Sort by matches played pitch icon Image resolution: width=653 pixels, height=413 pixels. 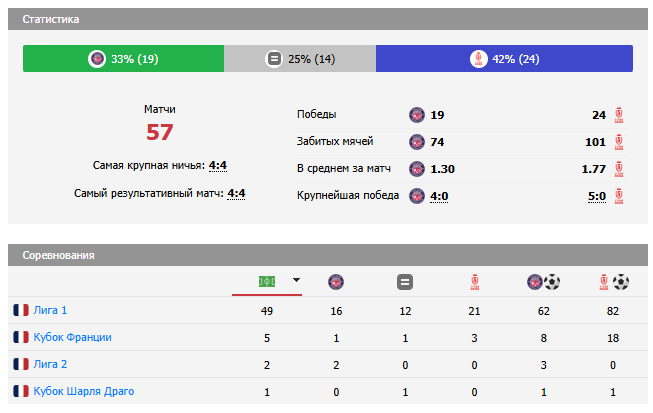click(x=267, y=281)
